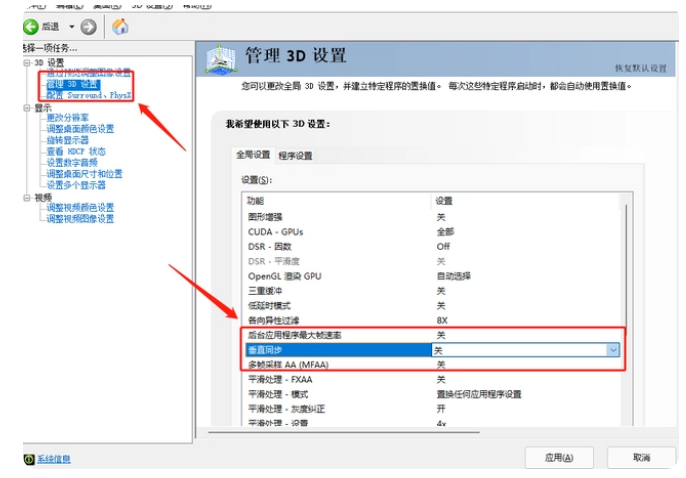Image resolution: width=686 pixels, height=478 pixels.
Task: Open 设置多个显示器 in the tree
Action: pyautogui.click(x=76, y=185)
